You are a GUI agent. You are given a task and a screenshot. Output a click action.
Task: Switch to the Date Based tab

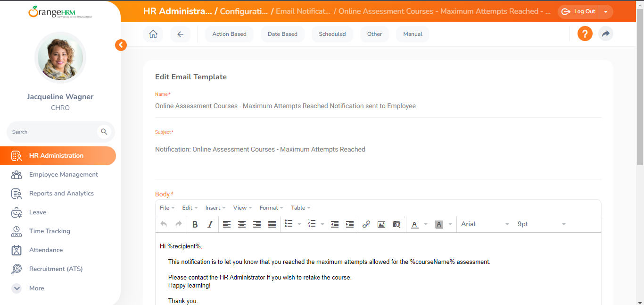[282, 34]
